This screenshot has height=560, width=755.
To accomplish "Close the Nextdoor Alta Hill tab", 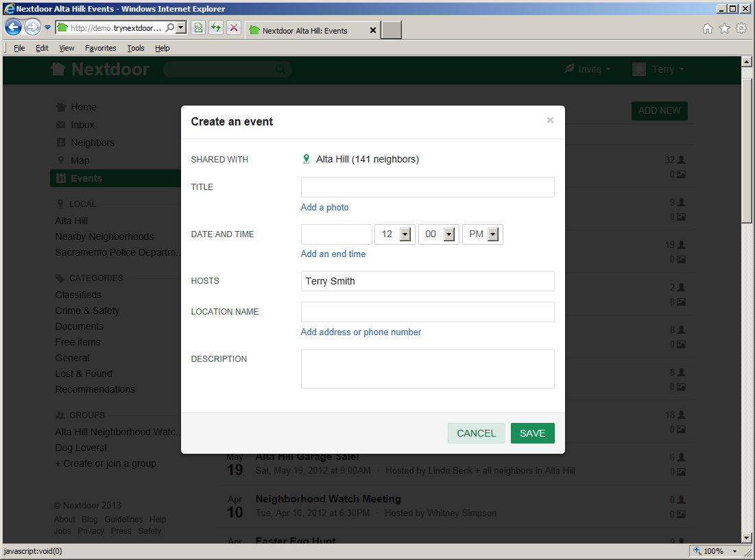I will [373, 30].
